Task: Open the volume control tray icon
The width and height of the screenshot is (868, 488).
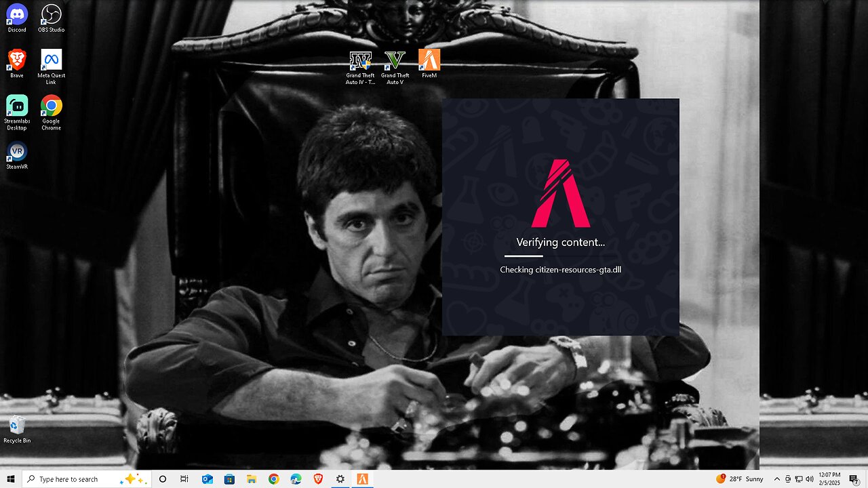Action: [x=810, y=479]
